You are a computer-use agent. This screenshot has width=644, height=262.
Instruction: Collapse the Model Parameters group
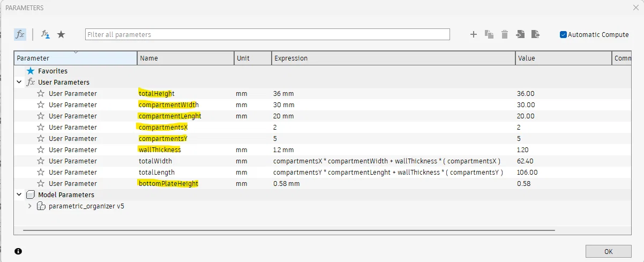(19, 195)
